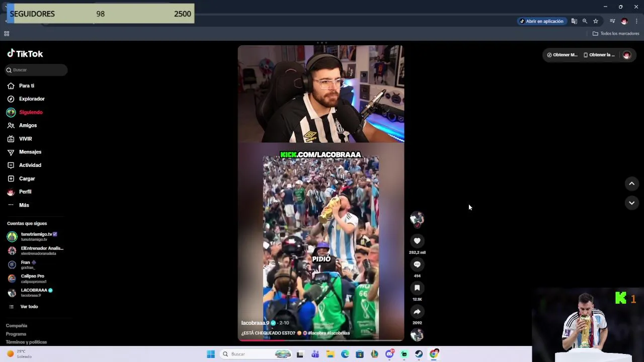Click Términos y políticas footer link
Screen dimensions: 644x362
(x=26, y=342)
